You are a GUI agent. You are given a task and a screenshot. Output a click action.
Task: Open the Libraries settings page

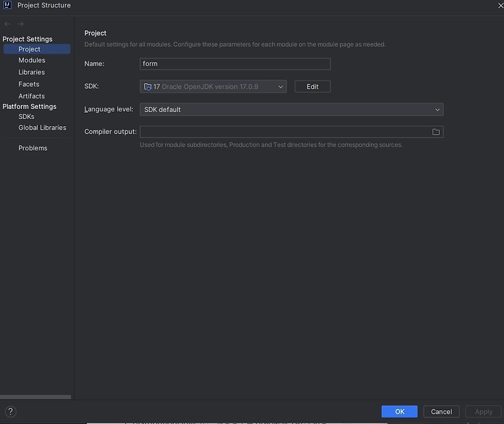point(31,72)
